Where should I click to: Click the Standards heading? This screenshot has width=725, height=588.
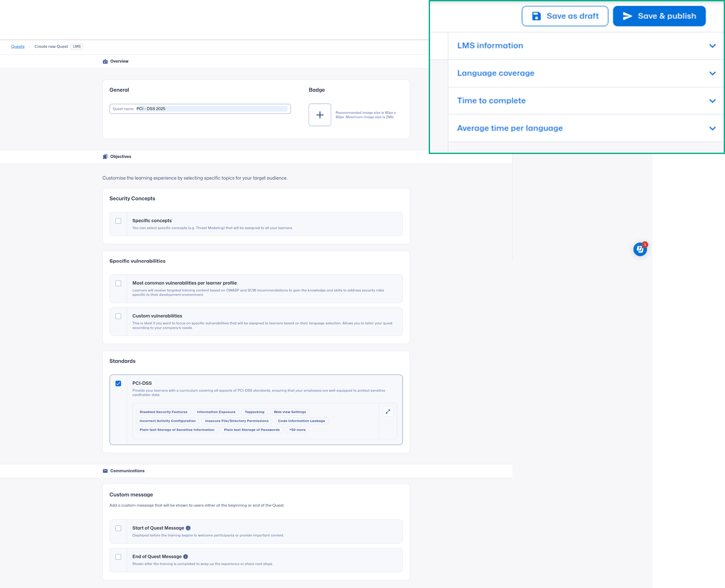coord(122,361)
